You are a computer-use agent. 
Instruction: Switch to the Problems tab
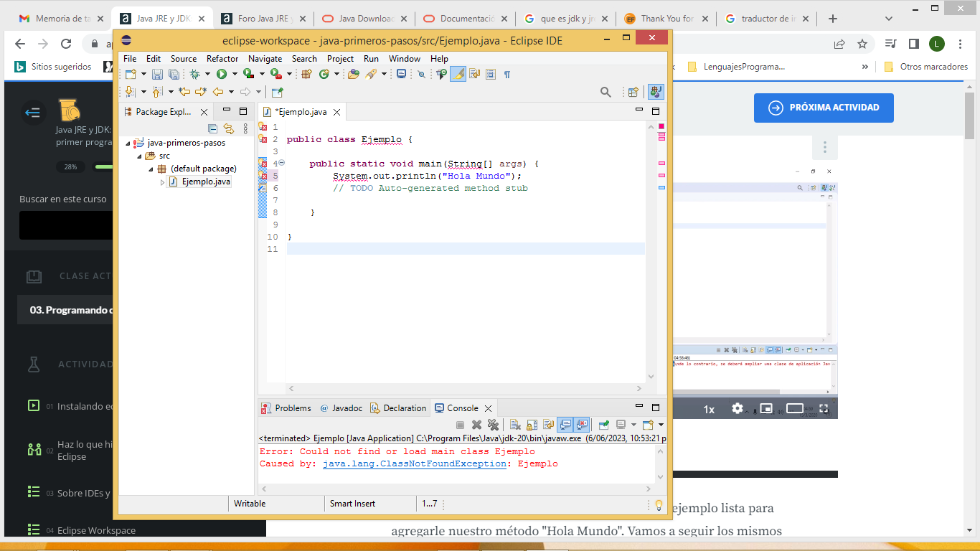click(x=286, y=408)
